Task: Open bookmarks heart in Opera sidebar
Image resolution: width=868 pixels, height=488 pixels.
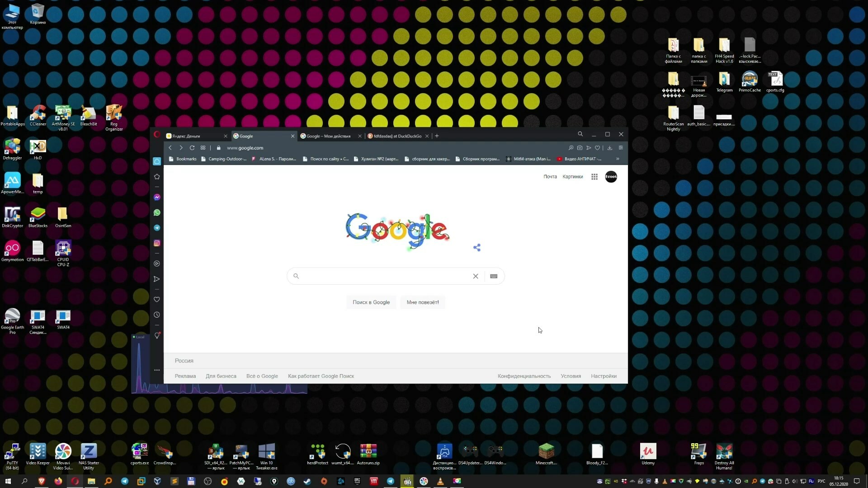Action: pos(157,300)
